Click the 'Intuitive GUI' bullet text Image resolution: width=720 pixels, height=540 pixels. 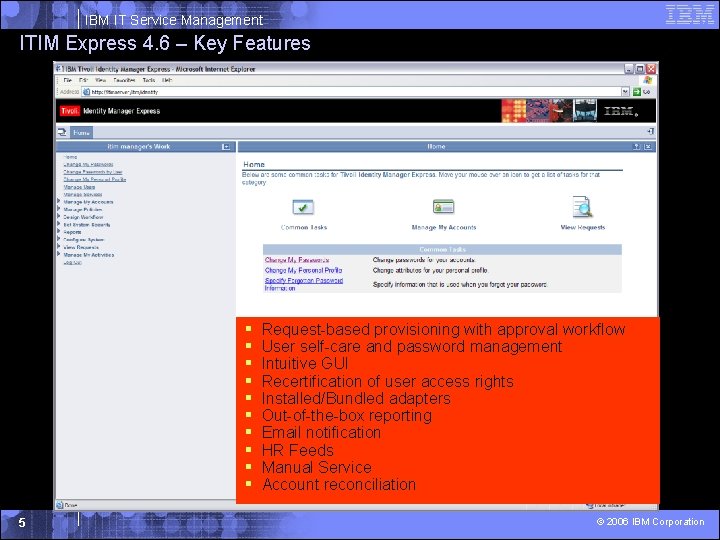305,363
